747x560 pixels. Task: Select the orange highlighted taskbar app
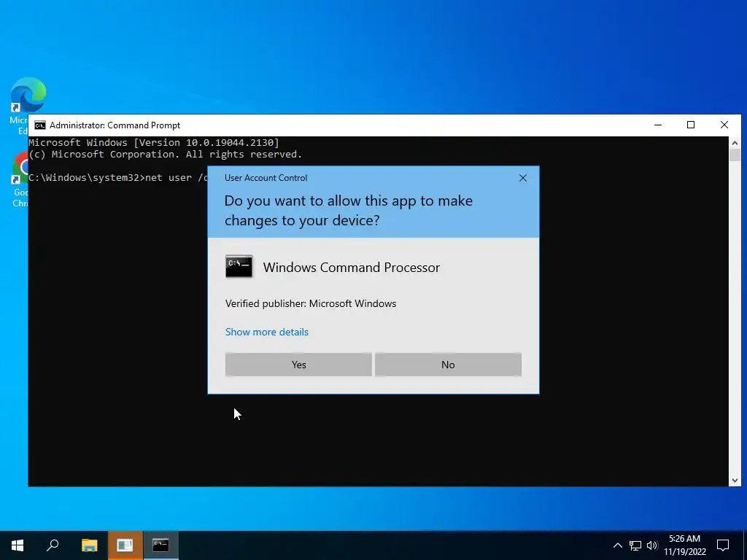[125, 545]
